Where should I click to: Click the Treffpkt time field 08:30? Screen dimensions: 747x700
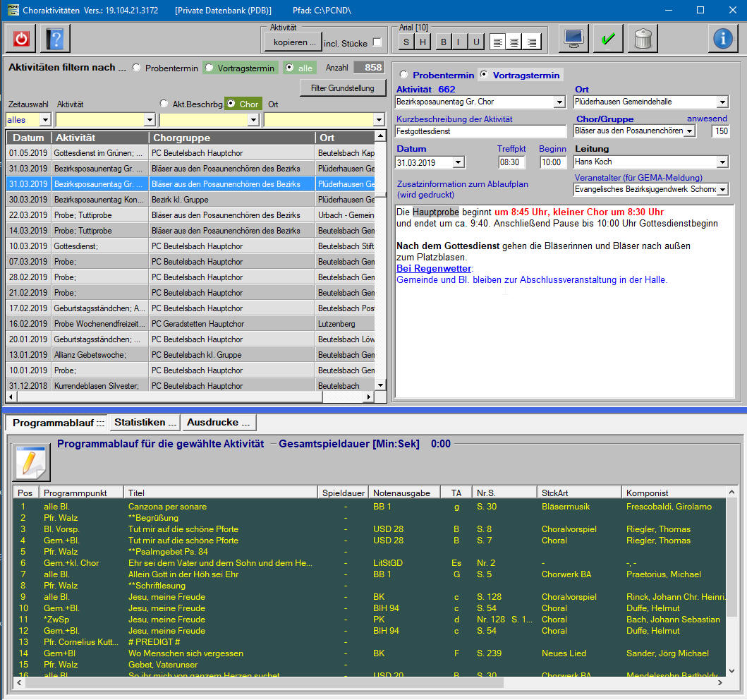pos(511,162)
